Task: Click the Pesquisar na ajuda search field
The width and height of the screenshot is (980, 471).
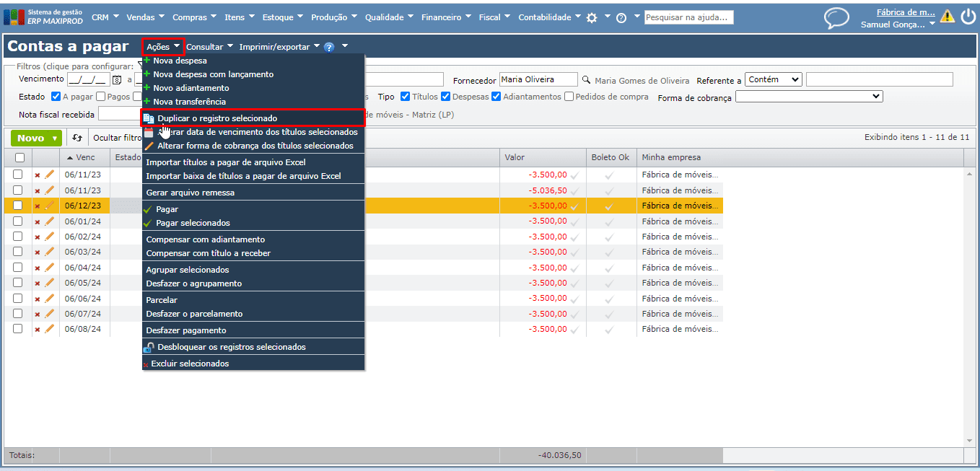Action: (688, 17)
